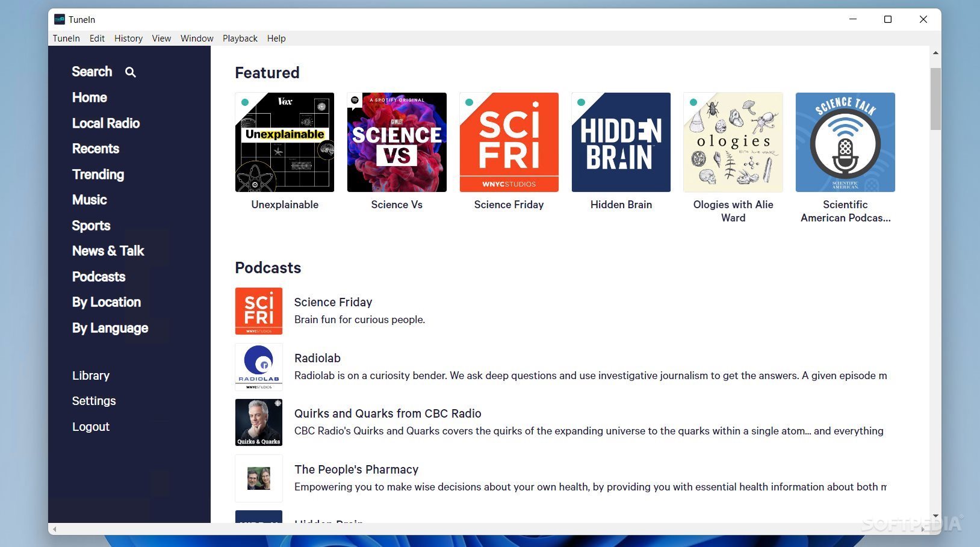This screenshot has height=547, width=980.
Task: Open Library in the sidebar
Action: [91, 375]
